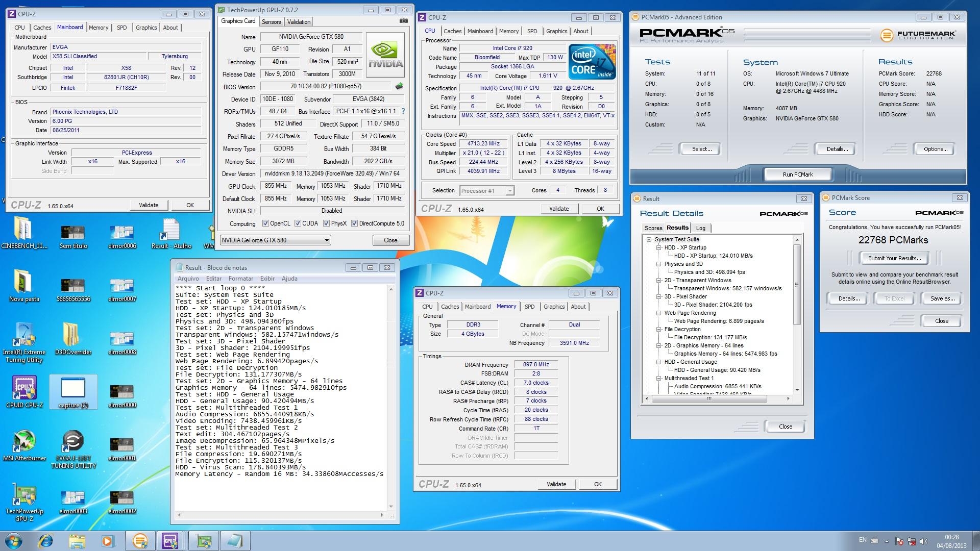Toggle the OpenCL checkbox in GPU-Z
Image resolution: width=980 pixels, height=551 pixels.
(265, 223)
